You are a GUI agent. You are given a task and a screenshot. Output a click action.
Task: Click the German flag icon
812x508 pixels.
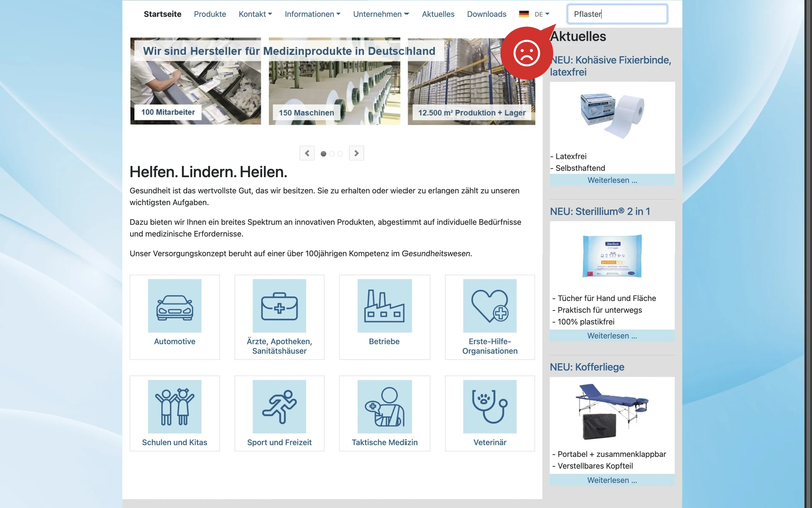pos(524,14)
